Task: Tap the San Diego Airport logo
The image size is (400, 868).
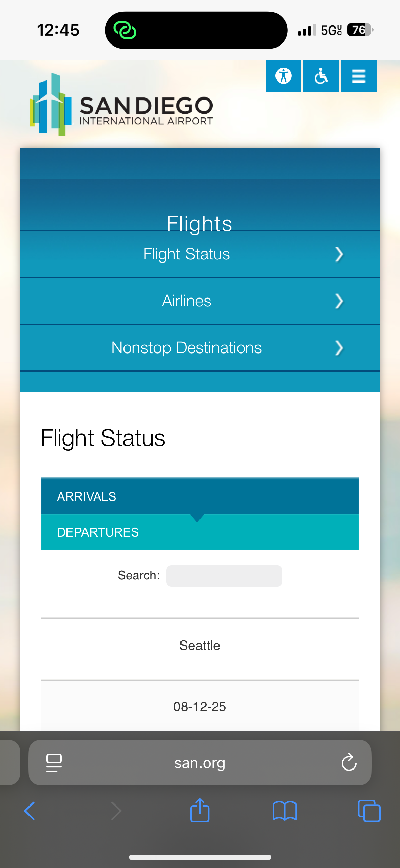Action: (x=121, y=105)
